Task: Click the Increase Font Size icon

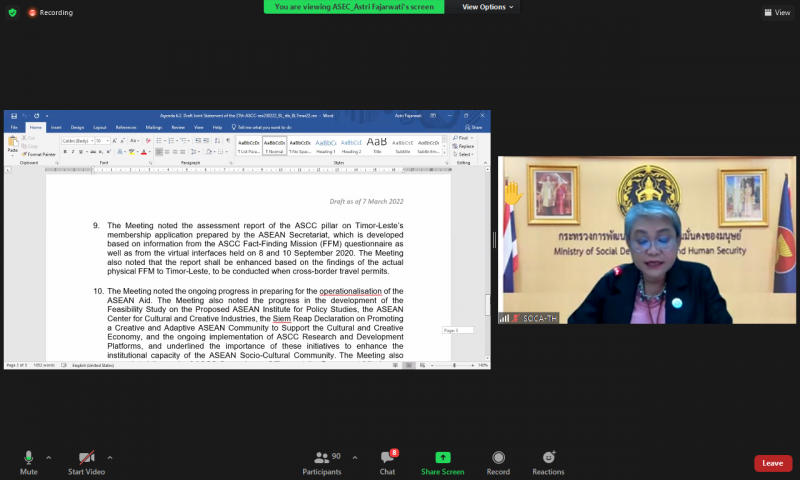Action: pyautogui.click(x=115, y=140)
